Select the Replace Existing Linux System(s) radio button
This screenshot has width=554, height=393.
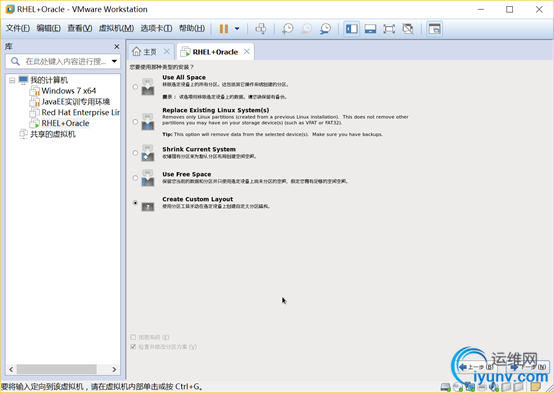point(135,122)
